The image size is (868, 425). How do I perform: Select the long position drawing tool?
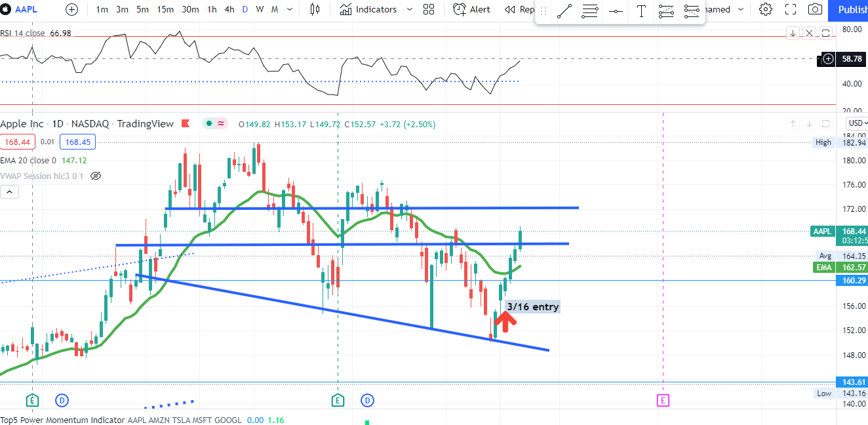tap(666, 10)
